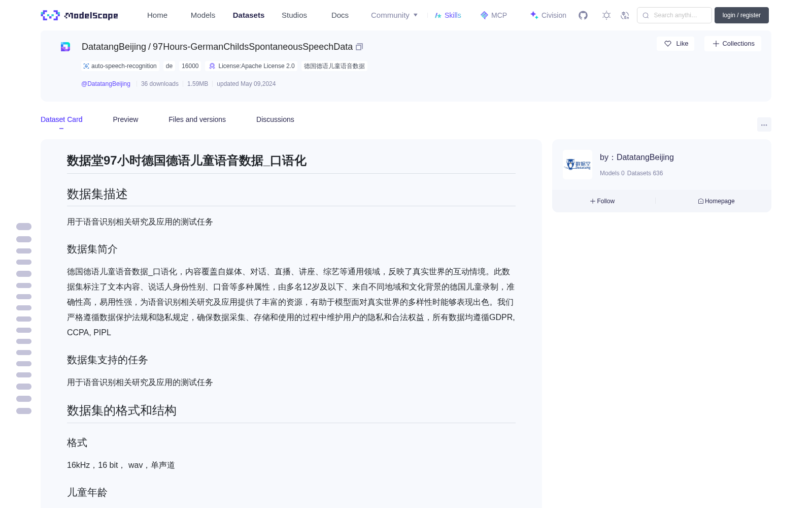Click the search magnifier icon
The height and width of the screenshot is (508, 812).
pos(646,15)
